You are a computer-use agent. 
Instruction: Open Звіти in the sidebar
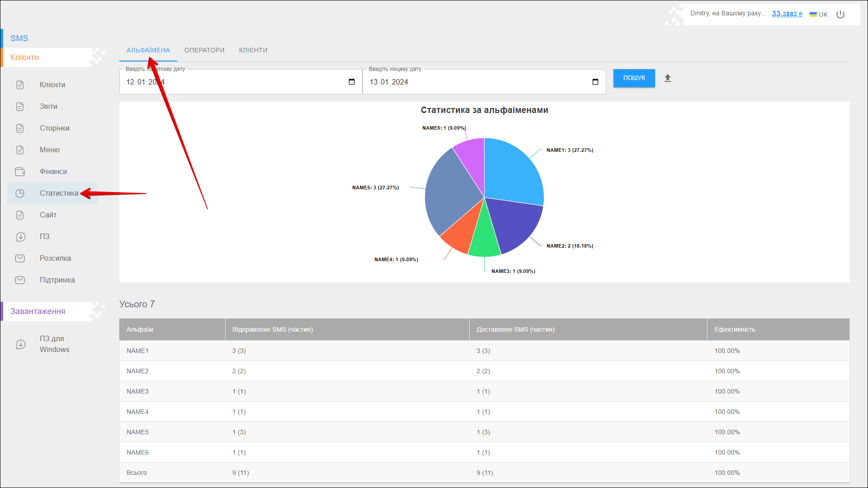(x=48, y=107)
